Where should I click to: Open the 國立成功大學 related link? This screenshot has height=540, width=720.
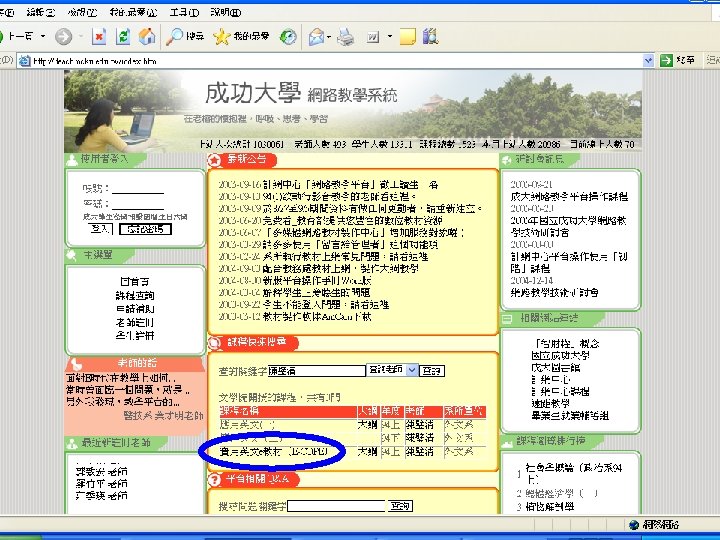[561, 355]
